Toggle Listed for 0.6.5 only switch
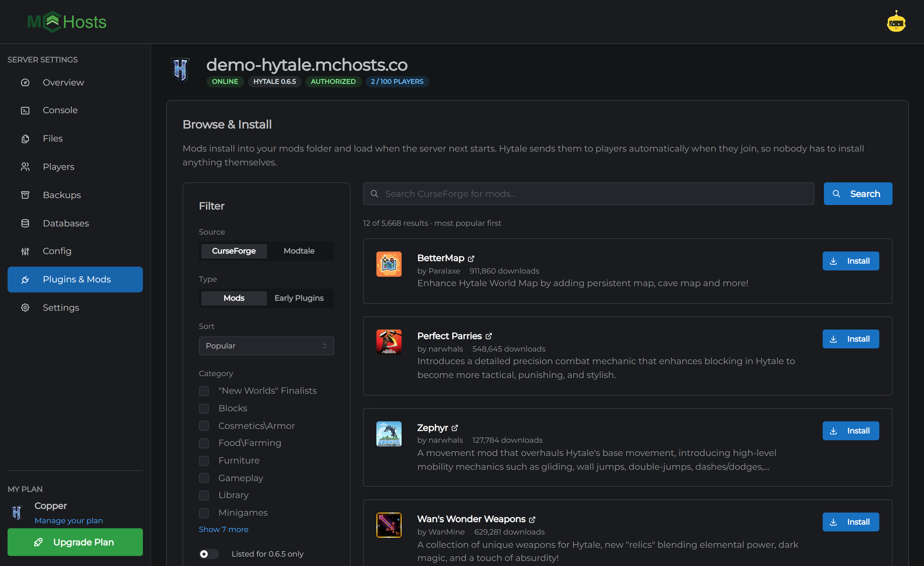This screenshot has width=924, height=566. coord(209,554)
